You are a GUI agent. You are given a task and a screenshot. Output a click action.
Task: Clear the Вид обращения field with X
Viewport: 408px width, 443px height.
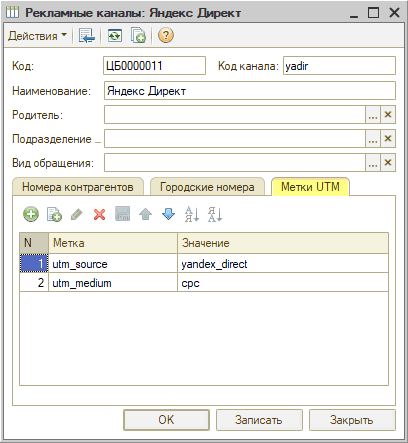(x=388, y=163)
